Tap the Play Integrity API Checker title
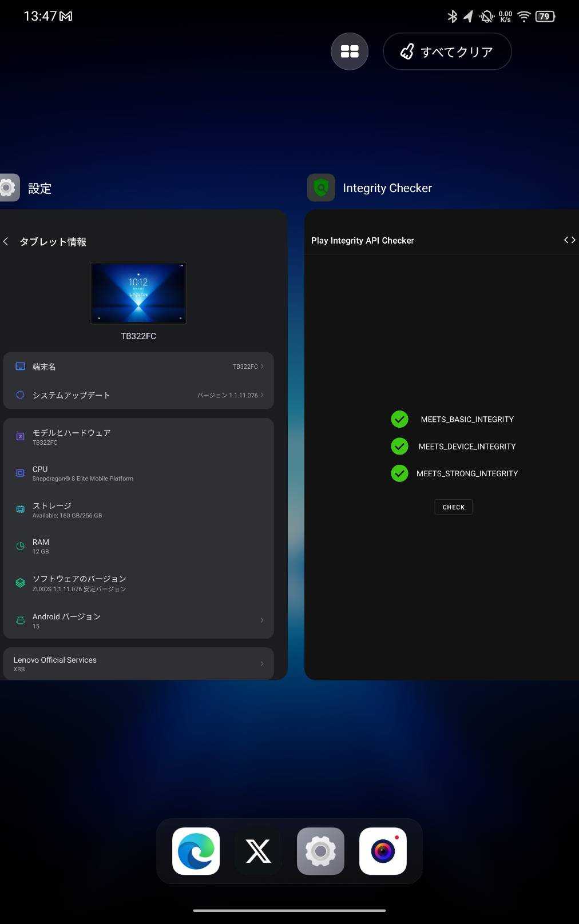 (363, 241)
